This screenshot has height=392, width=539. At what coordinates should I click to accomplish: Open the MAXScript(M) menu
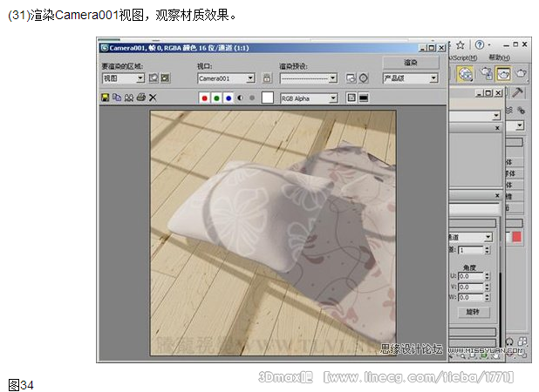463,57
